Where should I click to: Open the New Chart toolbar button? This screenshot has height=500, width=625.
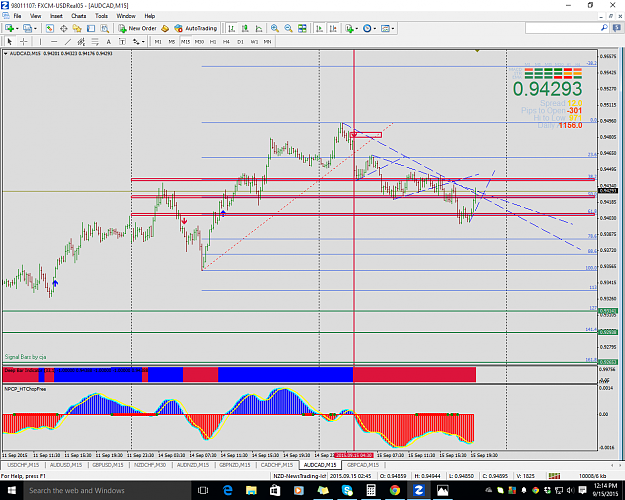9,28
